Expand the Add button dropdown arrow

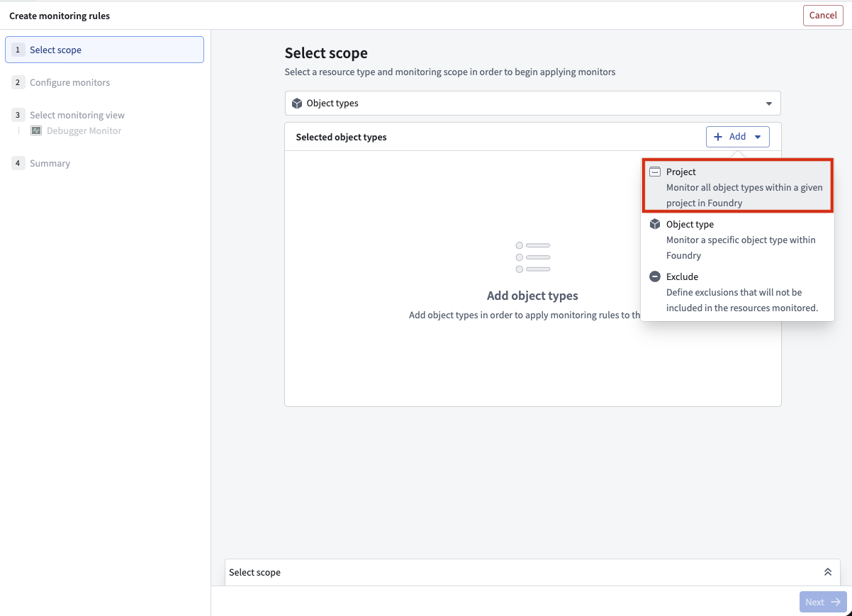757,137
